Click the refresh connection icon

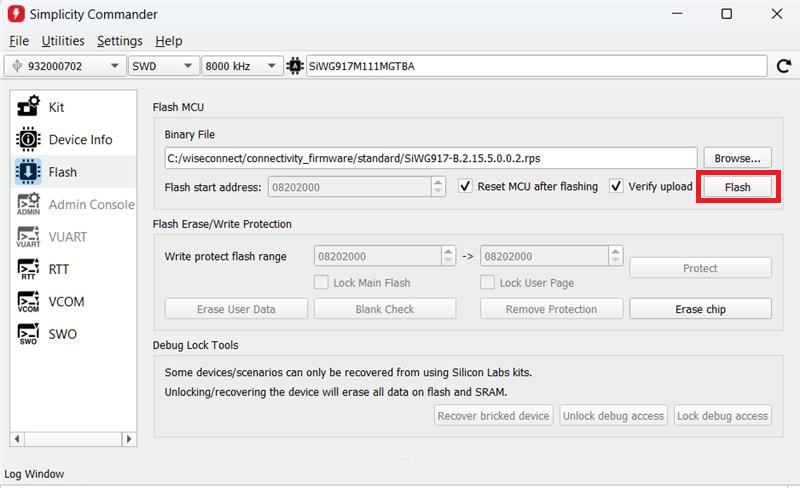pos(784,66)
